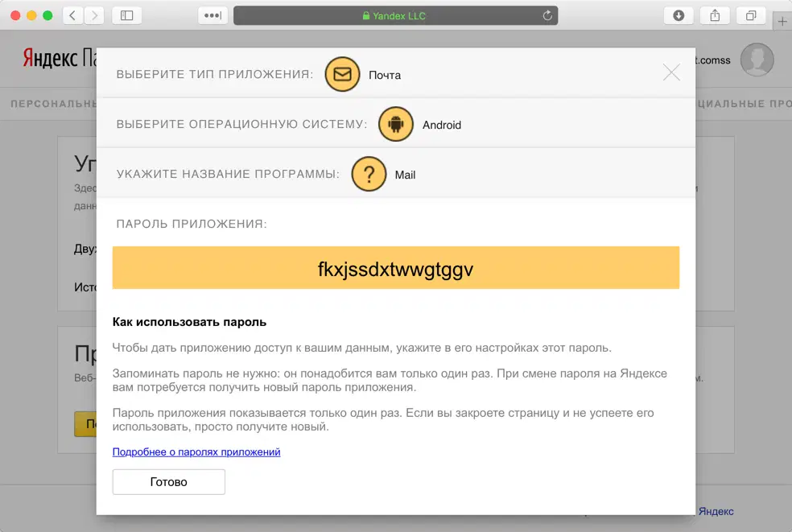Close the app password dialog with X
792x532 pixels.
(671, 72)
